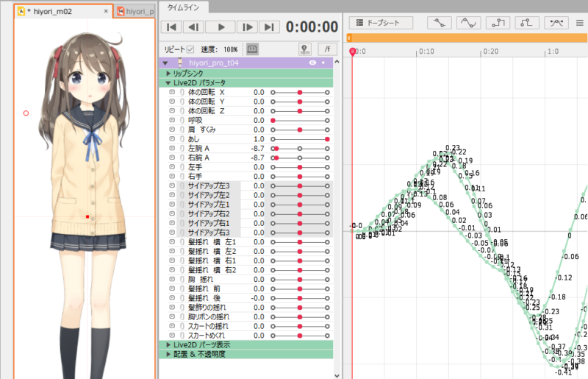Select the スカートの揺れ parameter
The image size is (588, 379).
click(208, 326)
